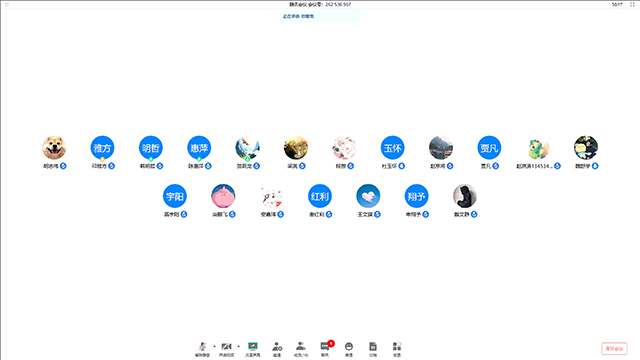Screen dimensions: 640x360
Task: Click the mic icon under the heart cloud avatar
Action: (378, 214)
